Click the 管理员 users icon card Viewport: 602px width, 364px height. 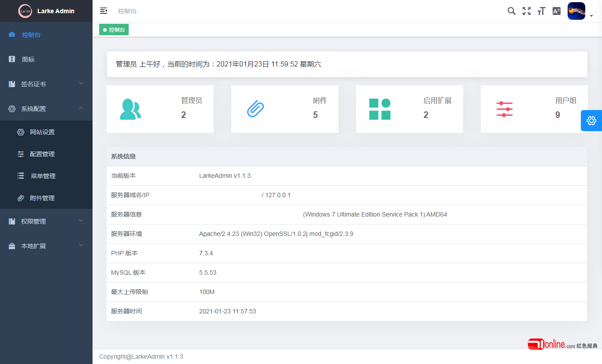click(160, 109)
